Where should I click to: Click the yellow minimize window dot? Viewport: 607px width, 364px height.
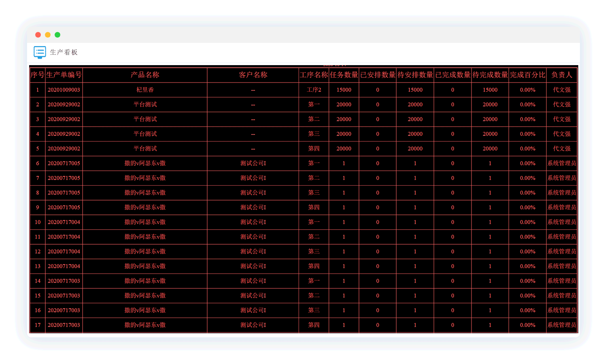point(48,35)
